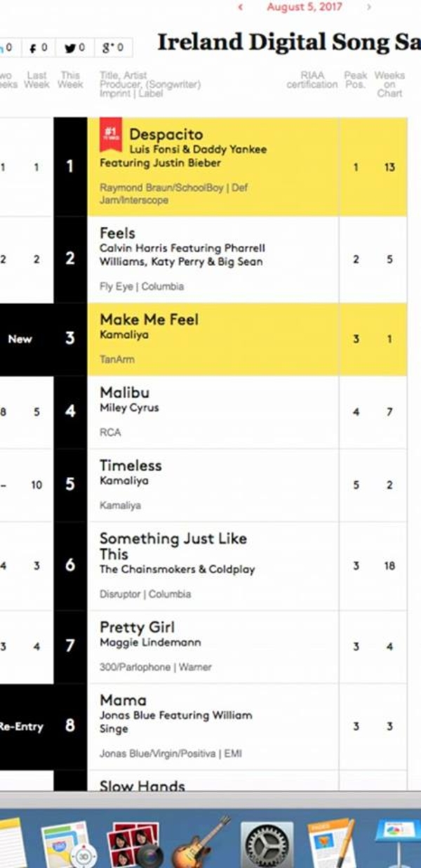Click Something Just Like This title
Image resolution: width=421 pixels, height=868 pixels.
pyautogui.click(x=173, y=546)
